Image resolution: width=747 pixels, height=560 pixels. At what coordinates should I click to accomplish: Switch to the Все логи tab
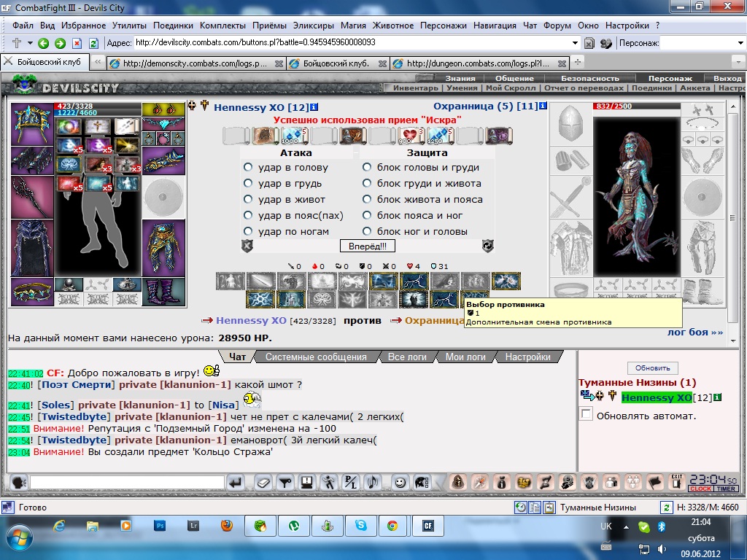407,357
